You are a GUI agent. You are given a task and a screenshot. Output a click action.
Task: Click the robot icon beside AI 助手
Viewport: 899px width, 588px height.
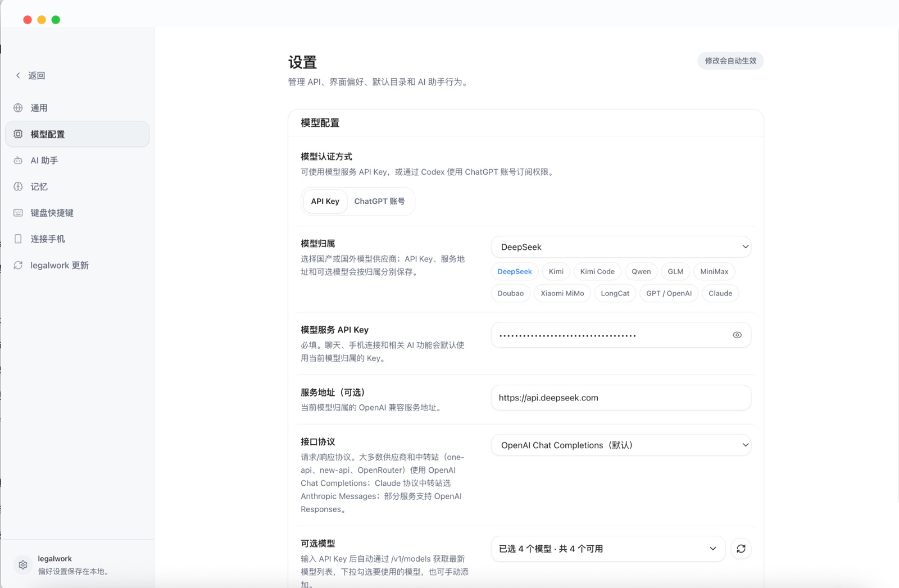coord(18,161)
